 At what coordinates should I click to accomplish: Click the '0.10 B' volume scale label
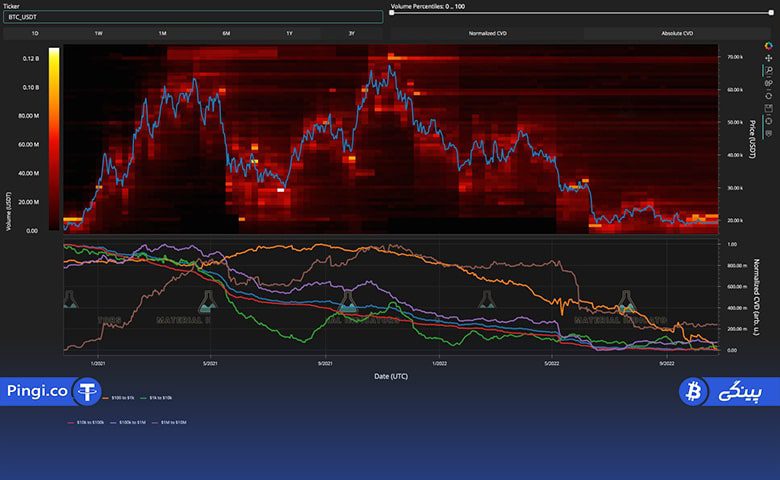(x=30, y=88)
